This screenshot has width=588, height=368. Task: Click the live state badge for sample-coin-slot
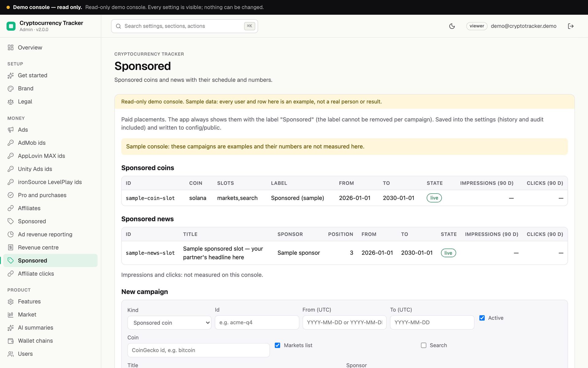coord(434,198)
